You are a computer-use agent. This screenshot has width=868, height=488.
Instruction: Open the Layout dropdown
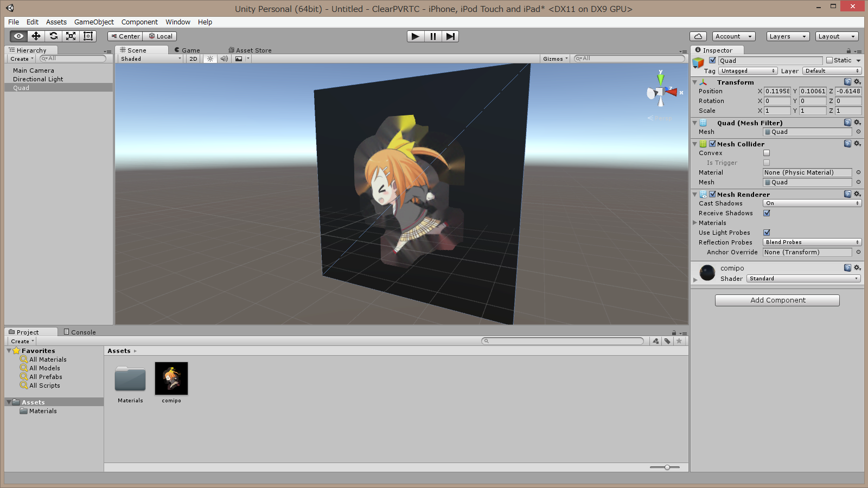837,36
